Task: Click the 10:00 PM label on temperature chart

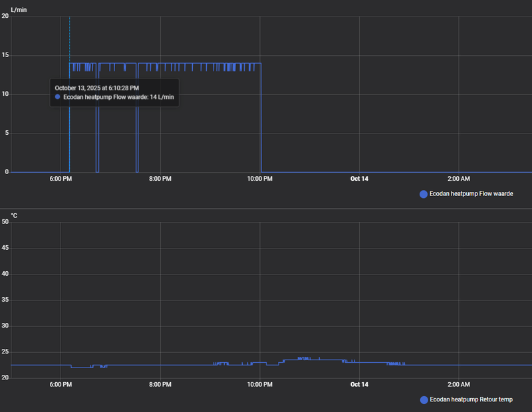Action: 259,385
